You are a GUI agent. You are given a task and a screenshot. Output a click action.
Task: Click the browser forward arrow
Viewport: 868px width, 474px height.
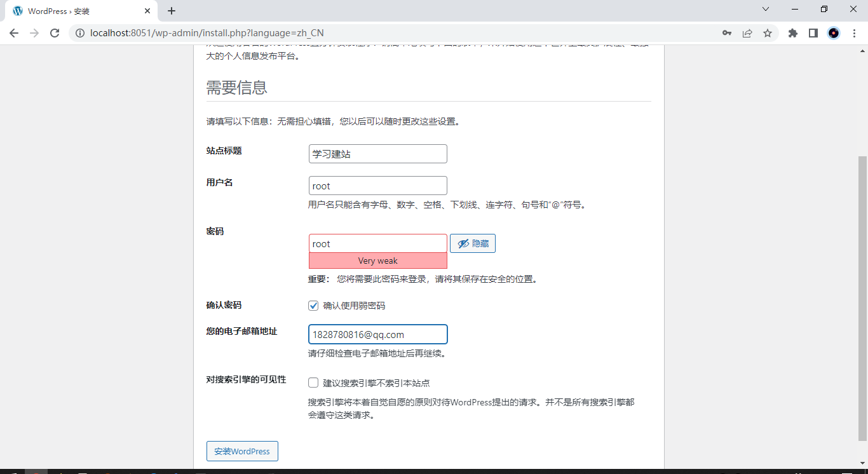click(x=34, y=33)
